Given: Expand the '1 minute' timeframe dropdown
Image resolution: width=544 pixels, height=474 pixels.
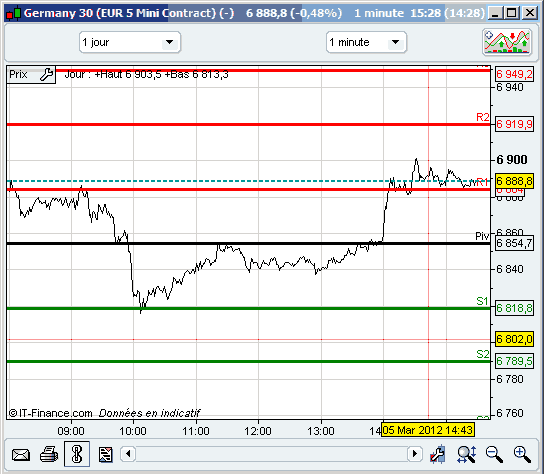Looking at the screenshot, I should click(366, 42).
